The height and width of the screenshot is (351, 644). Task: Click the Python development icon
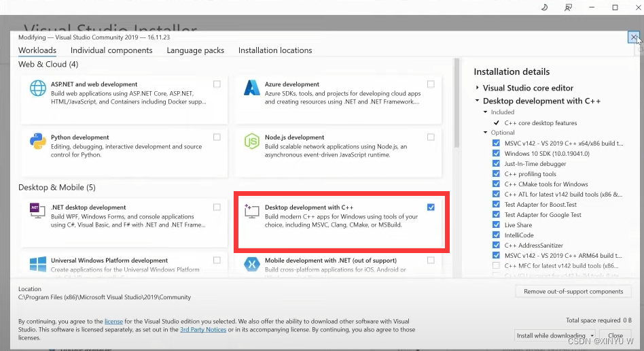[38, 141]
